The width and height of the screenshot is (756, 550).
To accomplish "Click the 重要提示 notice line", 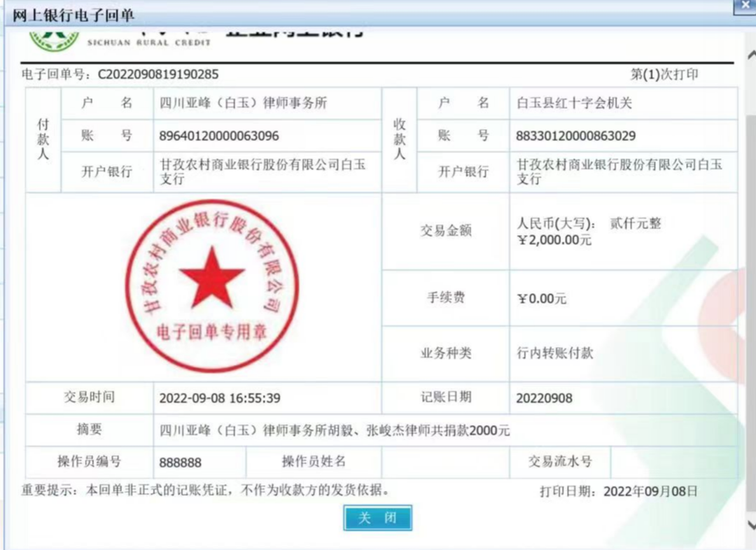I will click(x=205, y=491).
